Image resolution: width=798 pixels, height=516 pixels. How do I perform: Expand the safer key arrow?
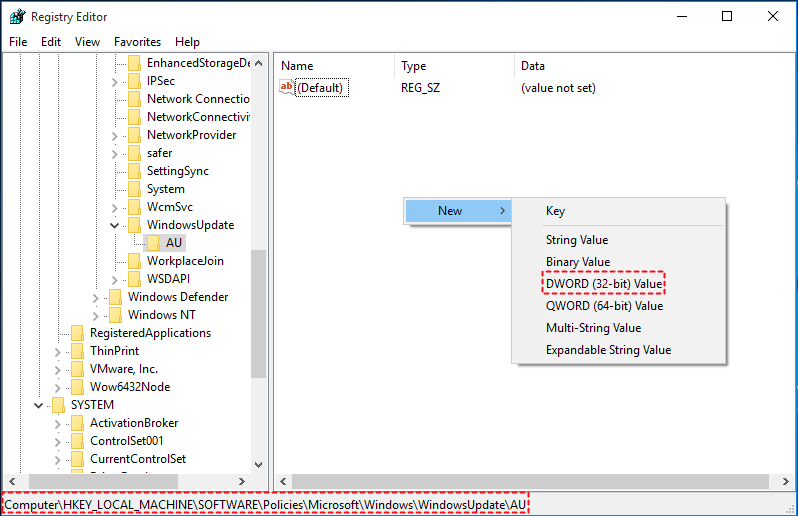pos(115,154)
